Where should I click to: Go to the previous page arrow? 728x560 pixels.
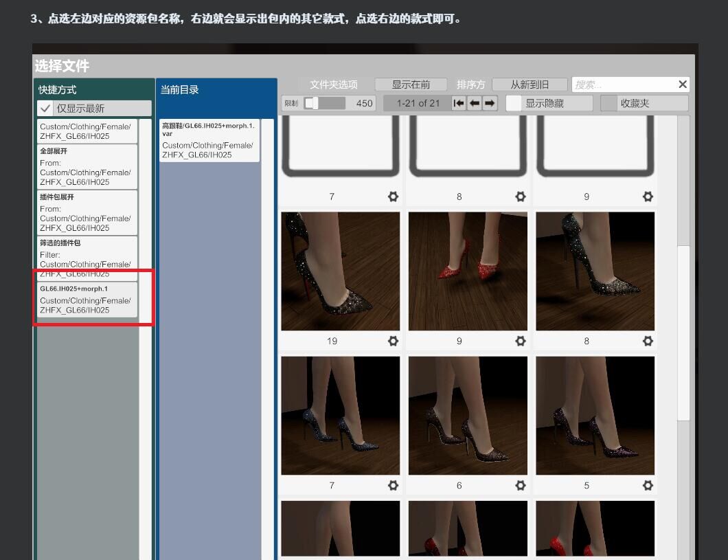coord(475,103)
